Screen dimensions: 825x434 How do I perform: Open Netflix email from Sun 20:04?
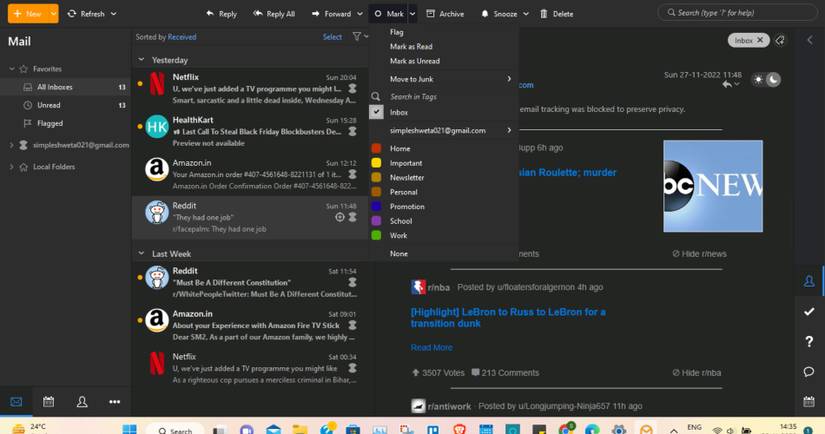click(250, 88)
